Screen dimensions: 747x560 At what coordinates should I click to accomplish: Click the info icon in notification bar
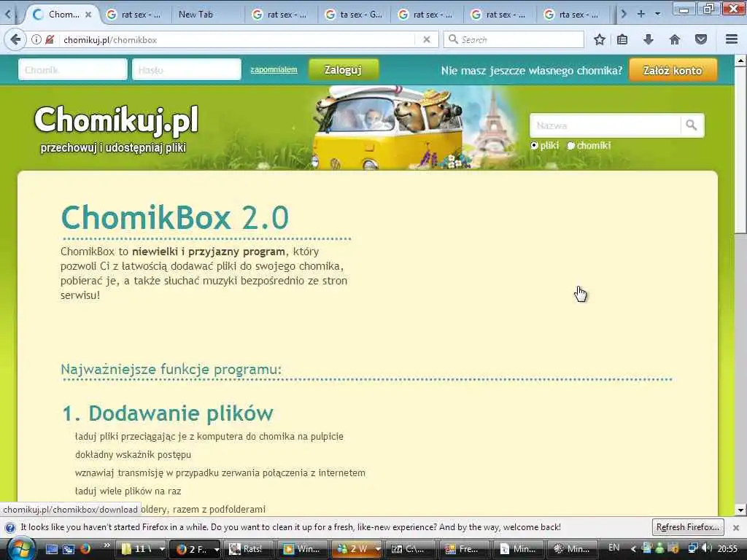pyautogui.click(x=9, y=528)
